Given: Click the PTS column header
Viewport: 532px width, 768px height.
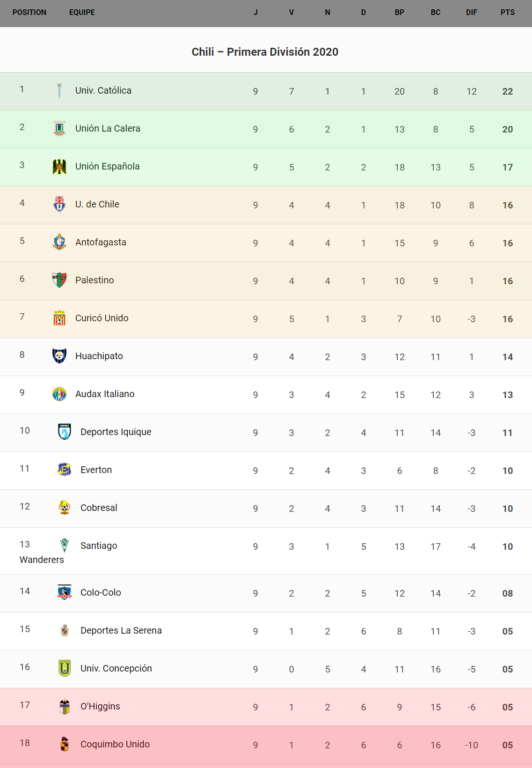Looking at the screenshot, I should point(507,13).
